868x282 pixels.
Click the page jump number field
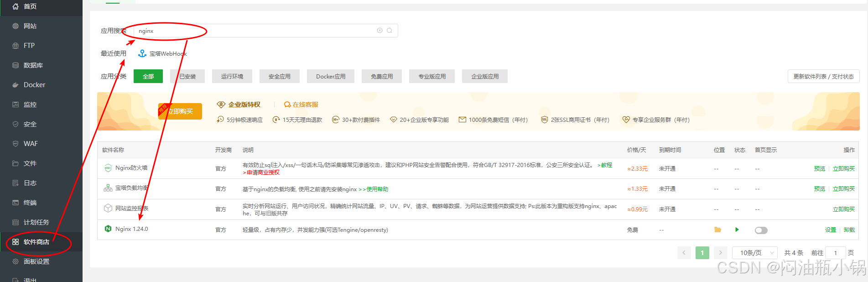(x=836, y=253)
